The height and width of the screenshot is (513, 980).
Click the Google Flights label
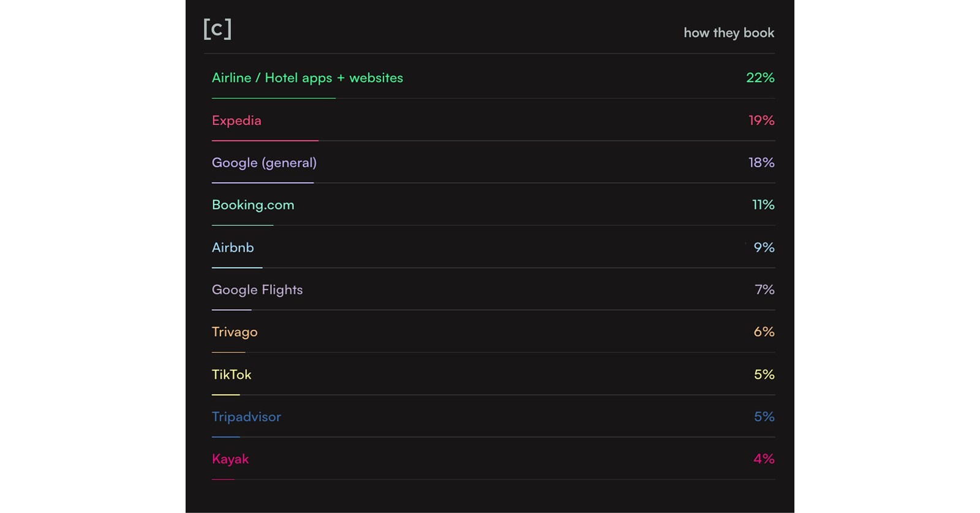257,290
